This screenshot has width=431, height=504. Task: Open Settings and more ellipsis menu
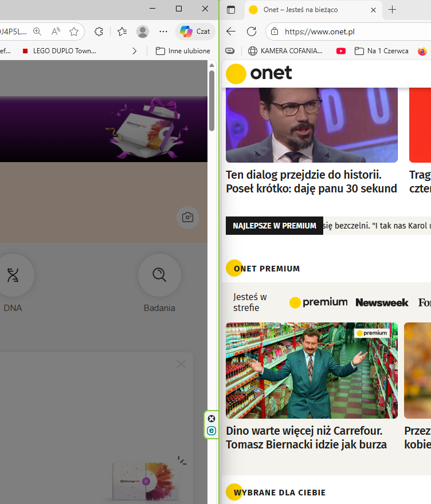(x=163, y=31)
